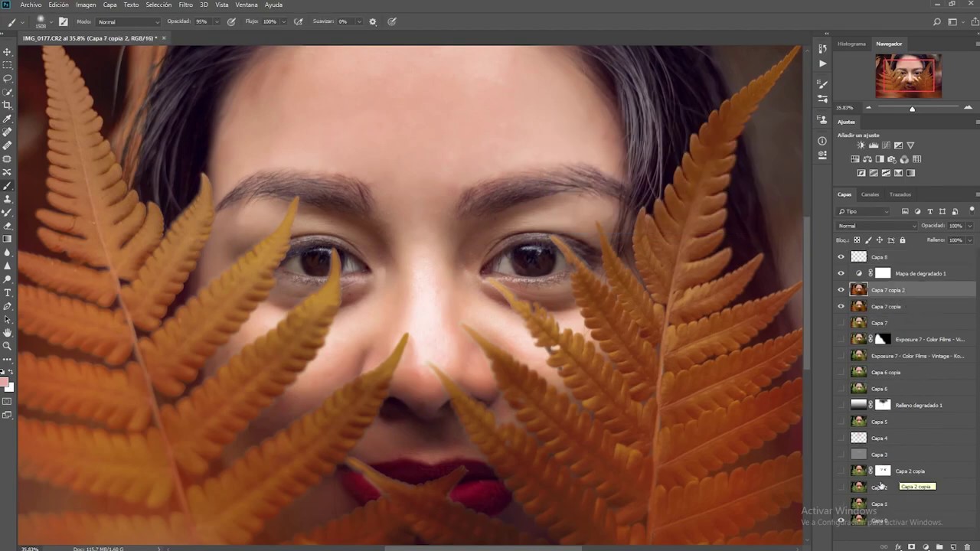
Task: Open the layer blend mode dropdown
Action: (x=877, y=226)
